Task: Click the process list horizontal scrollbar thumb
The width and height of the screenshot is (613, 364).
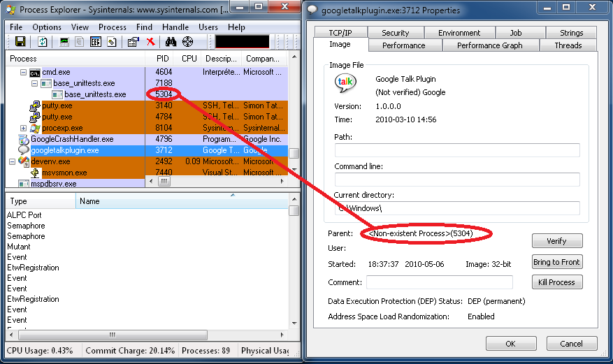Action: 164,181
